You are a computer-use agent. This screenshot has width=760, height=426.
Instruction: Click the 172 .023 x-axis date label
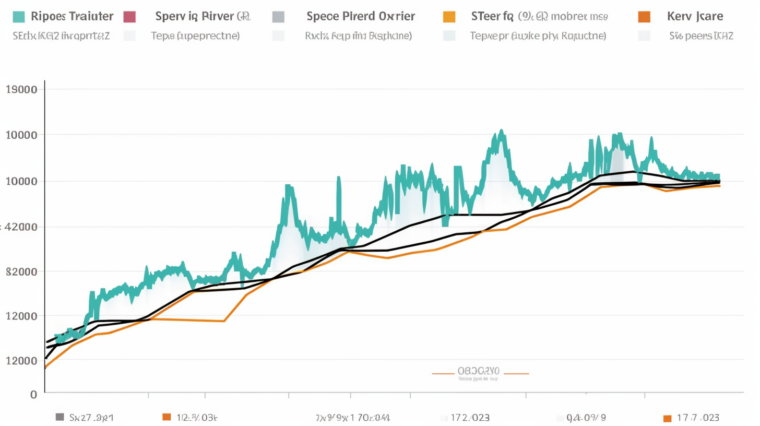coord(470,417)
